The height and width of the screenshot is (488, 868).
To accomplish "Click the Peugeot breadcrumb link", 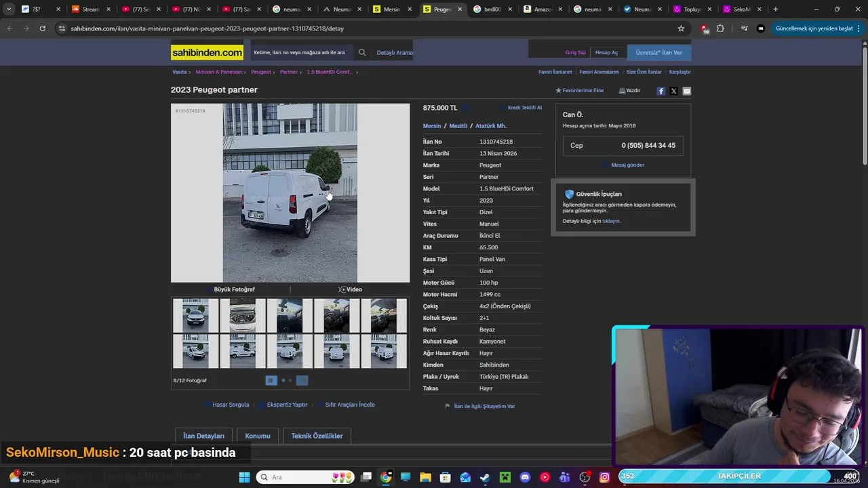I will [261, 72].
